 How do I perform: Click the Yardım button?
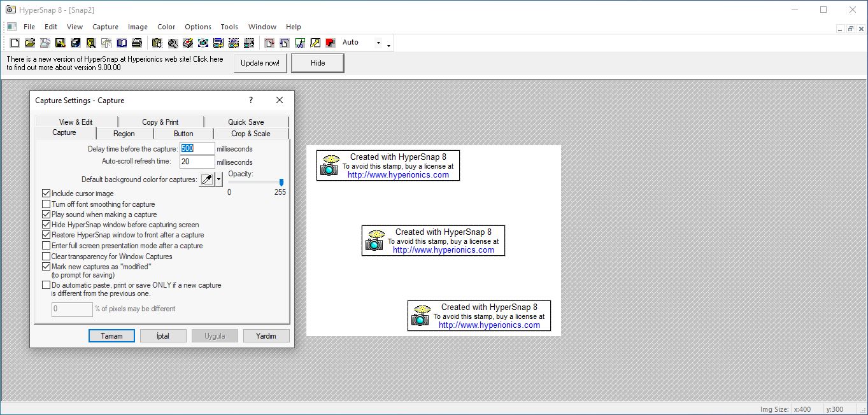click(266, 336)
